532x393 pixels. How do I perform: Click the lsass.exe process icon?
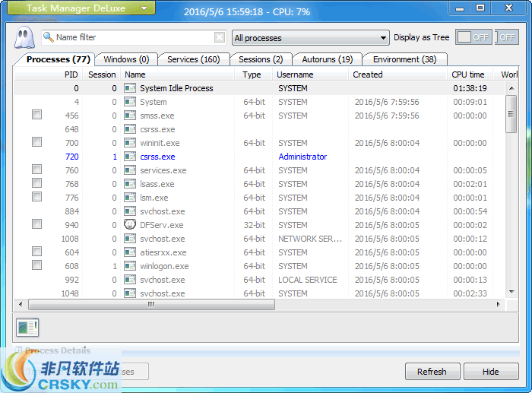click(x=130, y=184)
